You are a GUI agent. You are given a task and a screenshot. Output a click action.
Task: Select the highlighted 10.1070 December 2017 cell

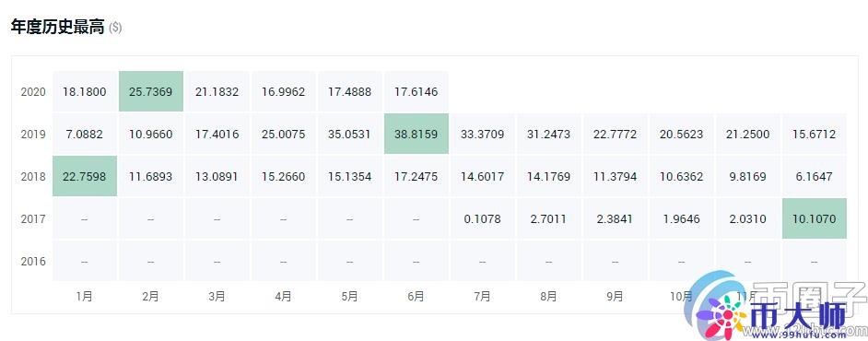(x=815, y=218)
